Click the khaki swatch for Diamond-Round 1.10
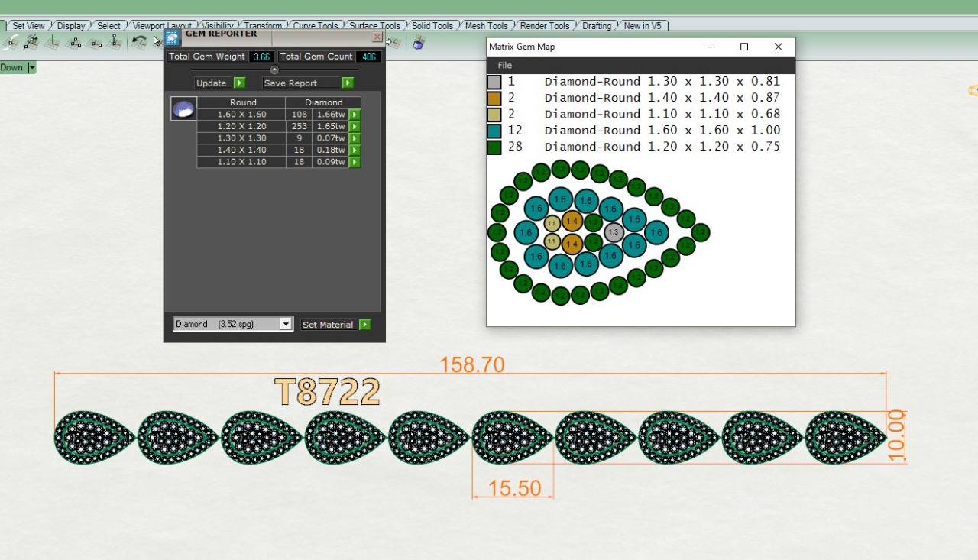The height and width of the screenshot is (560, 978). coord(494,115)
